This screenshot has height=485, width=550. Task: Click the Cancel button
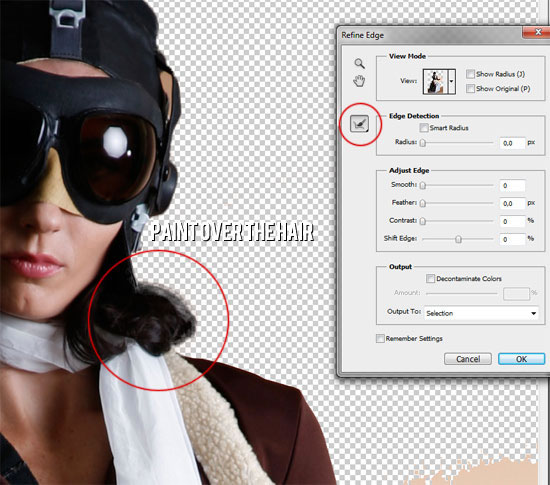click(468, 359)
